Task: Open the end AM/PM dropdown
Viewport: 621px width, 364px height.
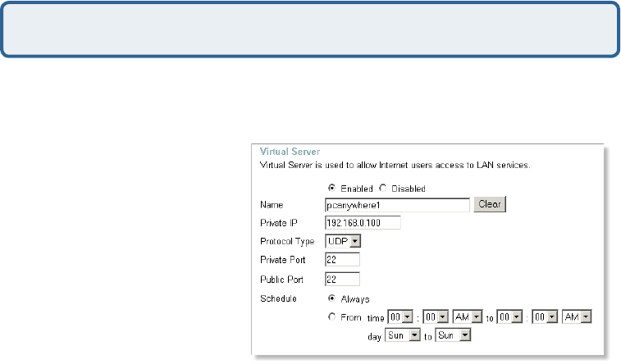Action: (577, 316)
